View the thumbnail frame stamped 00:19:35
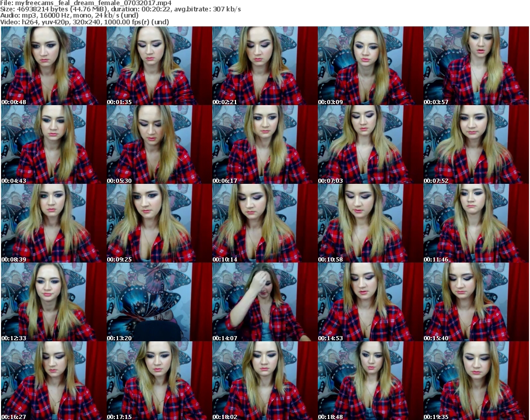The width and height of the screenshot is (530, 420). coord(476,381)
